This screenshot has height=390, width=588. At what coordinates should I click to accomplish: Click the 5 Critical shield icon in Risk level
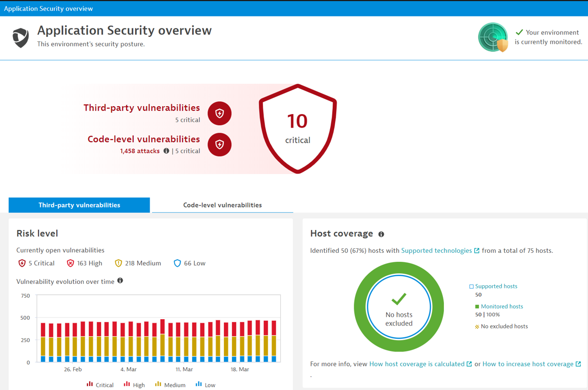pyautogui.click(x=22, y=263)
